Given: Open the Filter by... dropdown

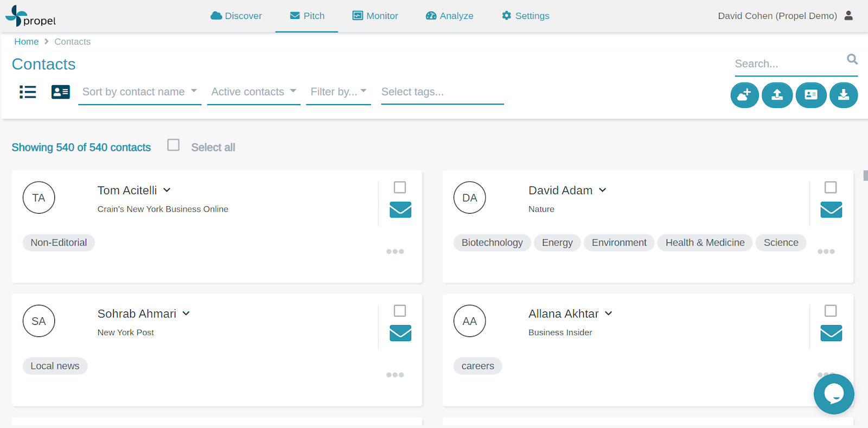Looking at the screenshot, I should (339, 92).
